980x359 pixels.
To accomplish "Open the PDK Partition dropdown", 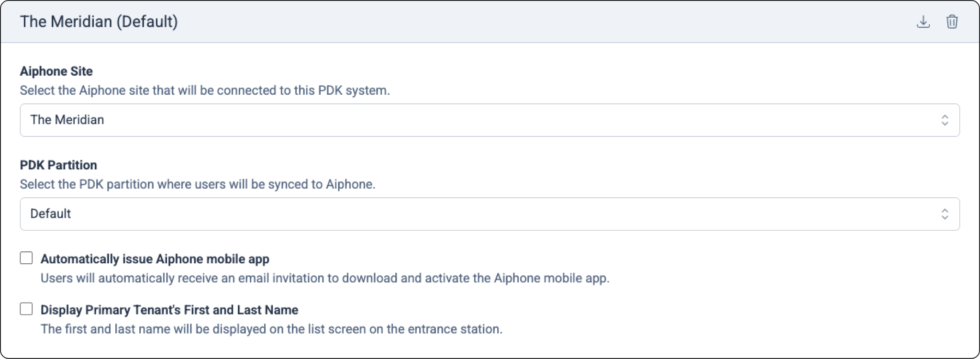I will pyautogui.click(x=490, y=214).
